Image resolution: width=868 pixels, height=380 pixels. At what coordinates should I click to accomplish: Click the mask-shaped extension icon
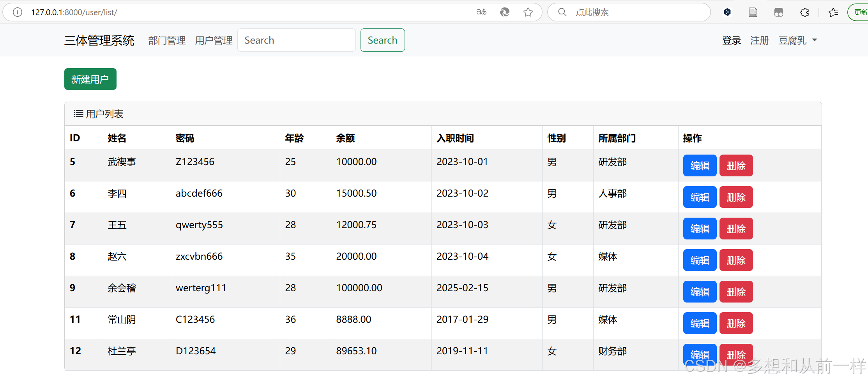pos(779,12)
